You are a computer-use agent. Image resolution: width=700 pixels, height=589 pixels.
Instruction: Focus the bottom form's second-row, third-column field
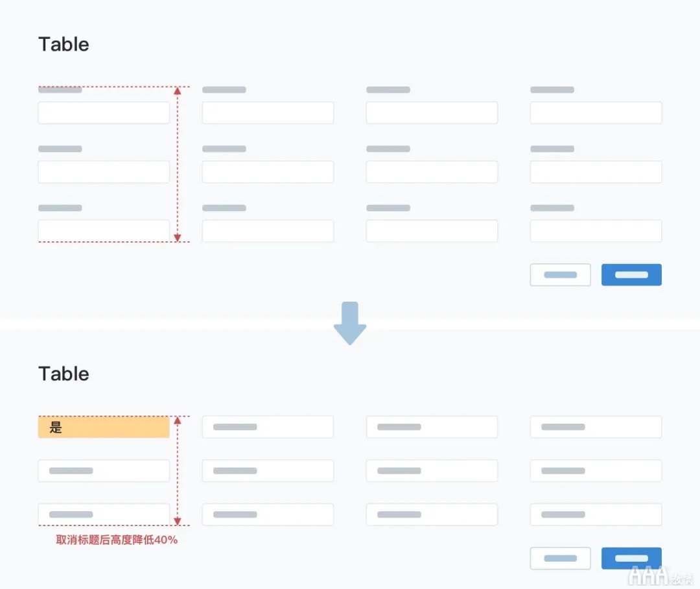click(x=432, y=471)
